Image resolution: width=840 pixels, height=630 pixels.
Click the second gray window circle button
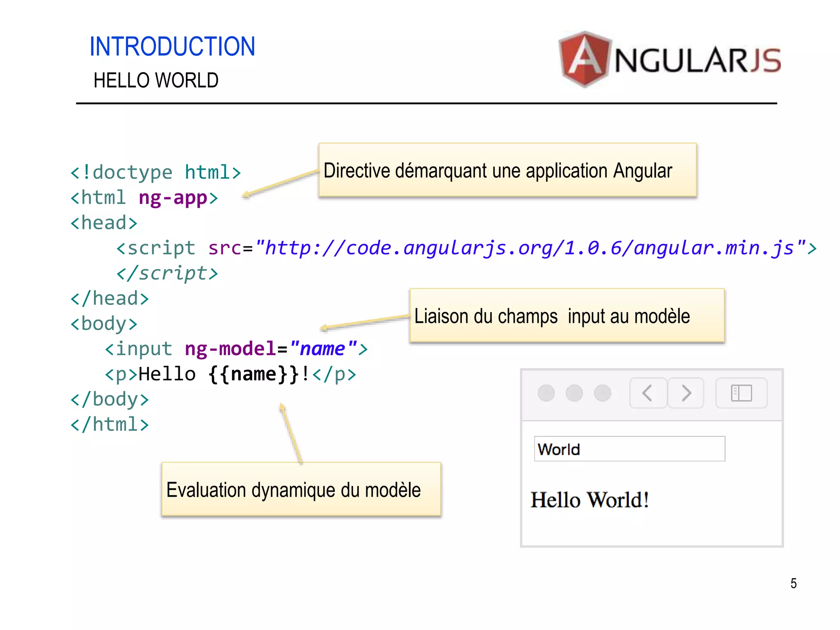(x=574, y=393)
